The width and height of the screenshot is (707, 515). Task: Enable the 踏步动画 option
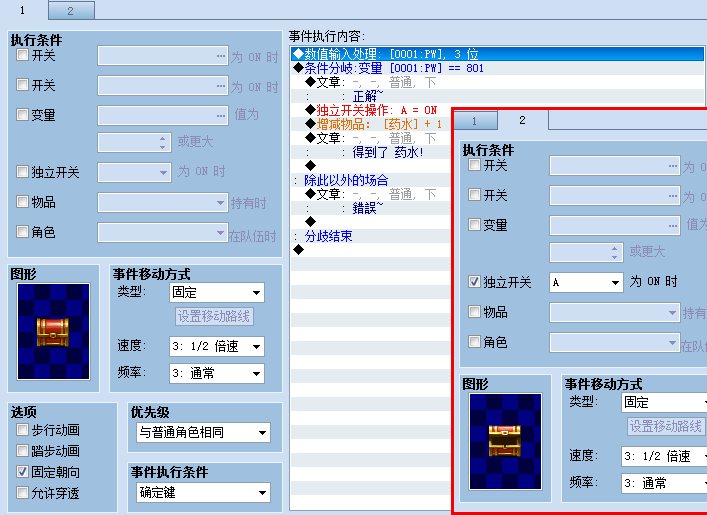22,451
